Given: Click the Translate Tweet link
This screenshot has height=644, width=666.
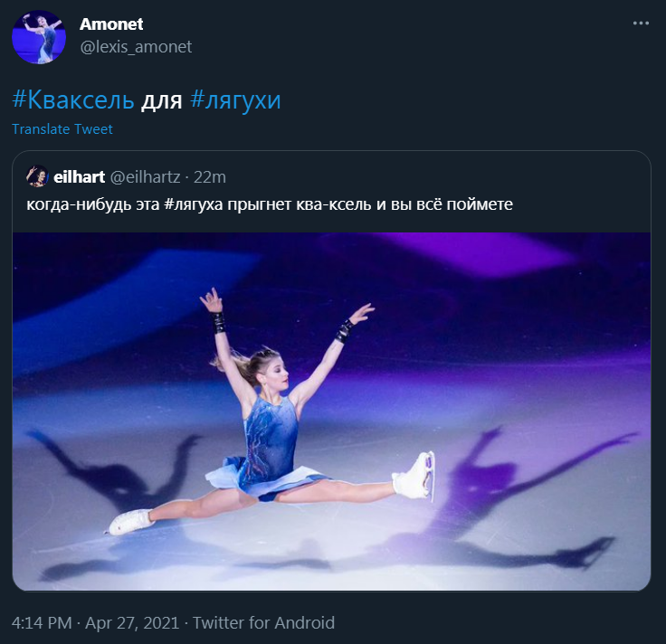Looking at the screenshot, I should pyautogui.click(x=62, y=129).
